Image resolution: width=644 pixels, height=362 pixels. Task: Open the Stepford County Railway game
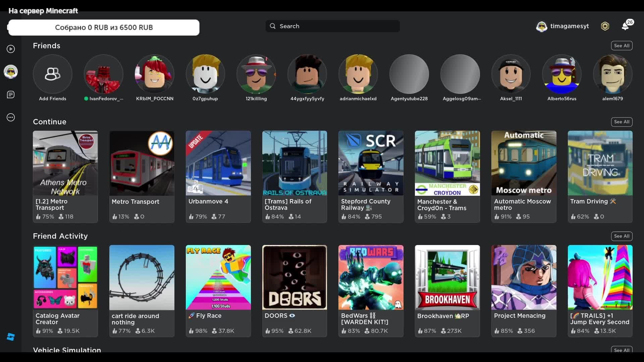[x=371, y=163]
